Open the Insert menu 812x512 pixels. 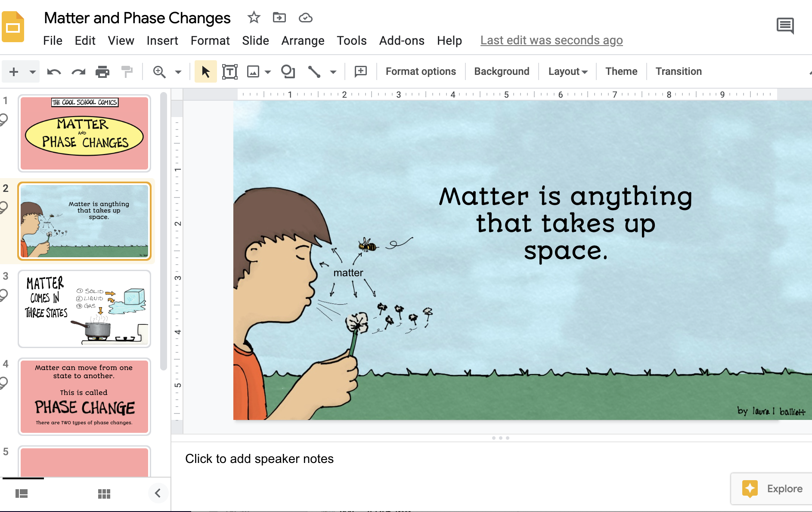coord(162,40)
